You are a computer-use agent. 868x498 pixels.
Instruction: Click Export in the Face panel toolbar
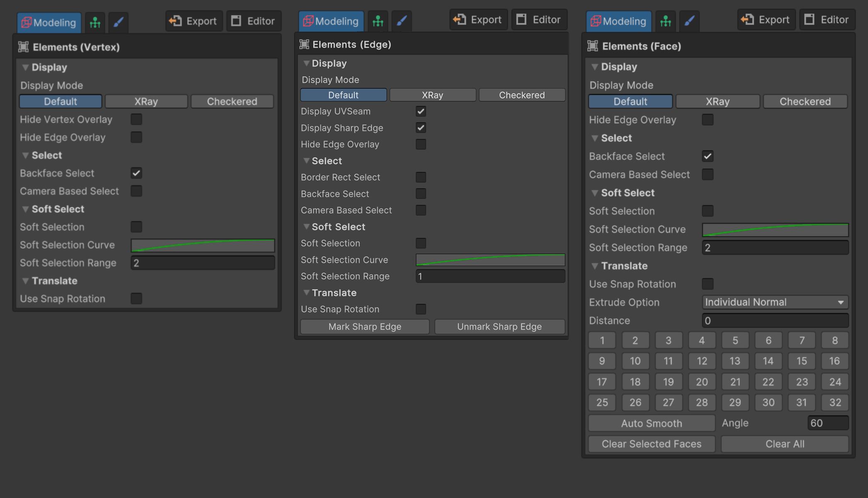[x=766, y=20]
